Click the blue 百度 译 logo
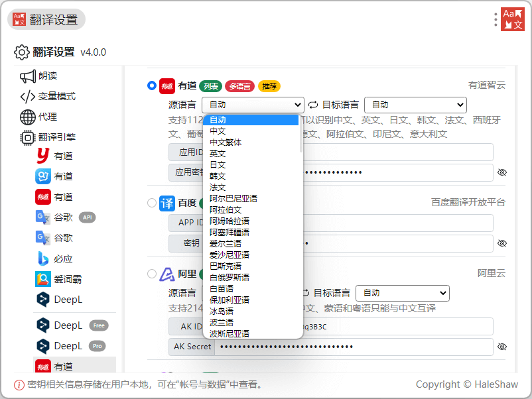The height and width of the screenshot is (399, 532). click(167, 203)
